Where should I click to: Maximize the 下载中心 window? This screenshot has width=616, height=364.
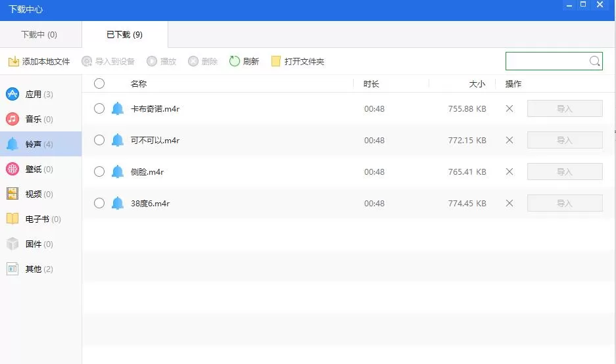tap(583, 5)
